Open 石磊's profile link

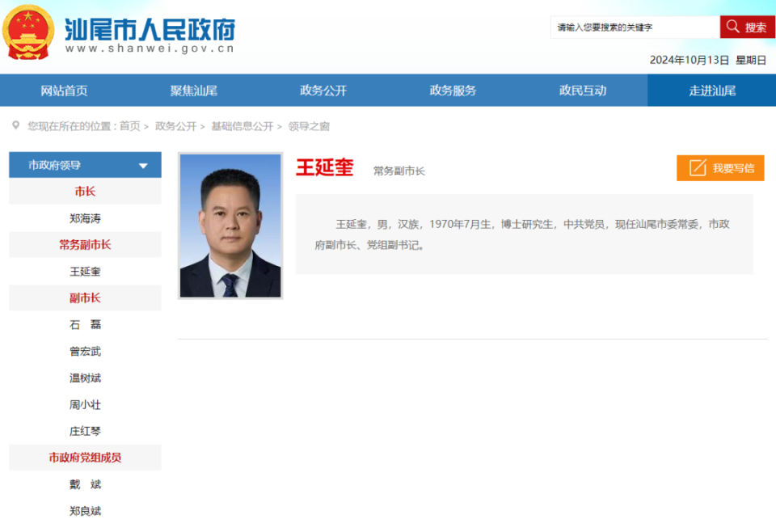tap(84, 324)
